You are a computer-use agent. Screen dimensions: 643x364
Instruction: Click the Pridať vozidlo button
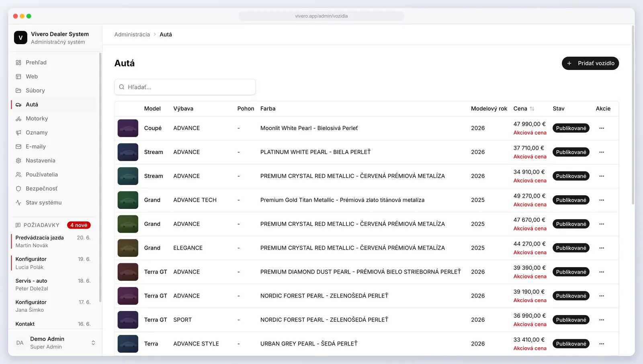click(590, 63)
